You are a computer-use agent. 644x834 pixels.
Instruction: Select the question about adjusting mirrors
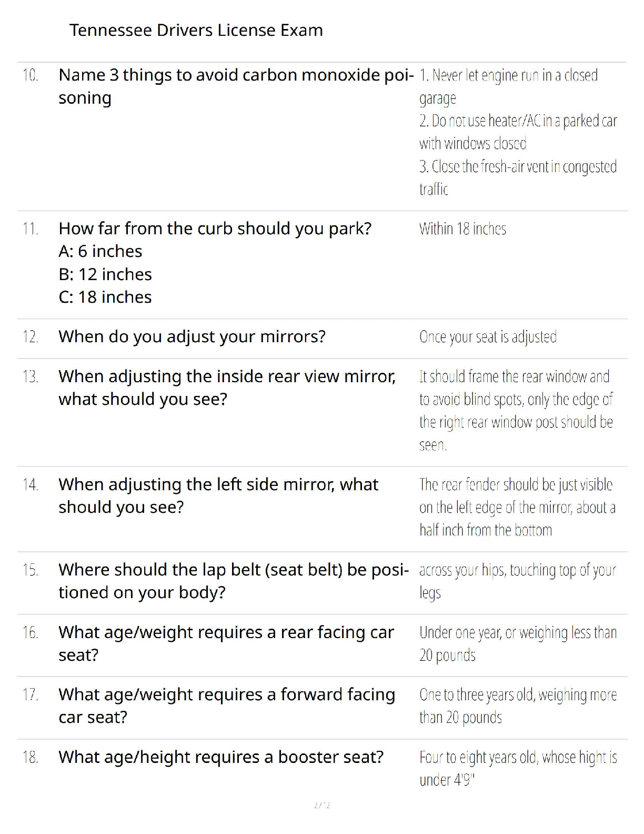pos(192,336)
